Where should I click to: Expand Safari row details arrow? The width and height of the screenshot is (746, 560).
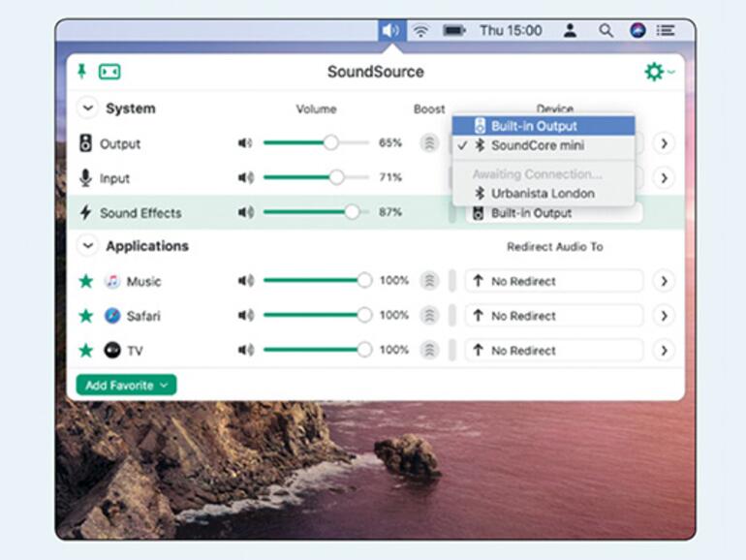pyautogui.click(x=665, y=316)
